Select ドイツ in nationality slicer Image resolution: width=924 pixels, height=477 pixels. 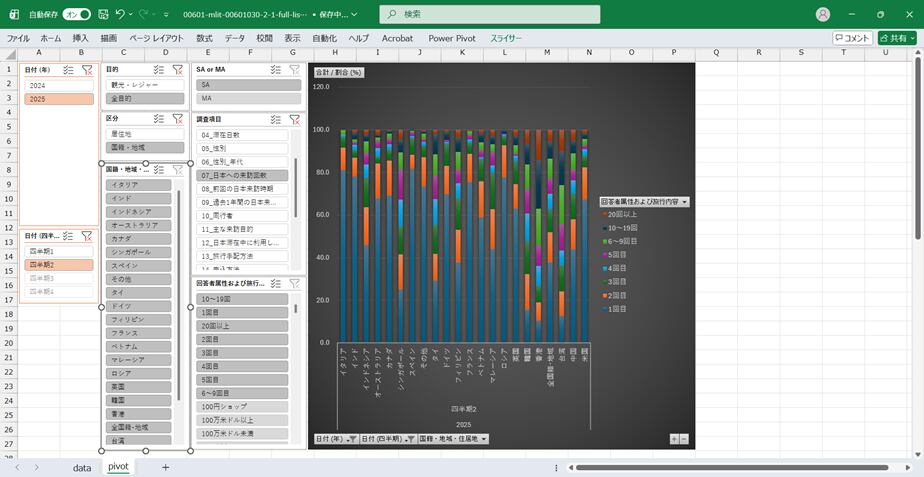click(138, 306)
